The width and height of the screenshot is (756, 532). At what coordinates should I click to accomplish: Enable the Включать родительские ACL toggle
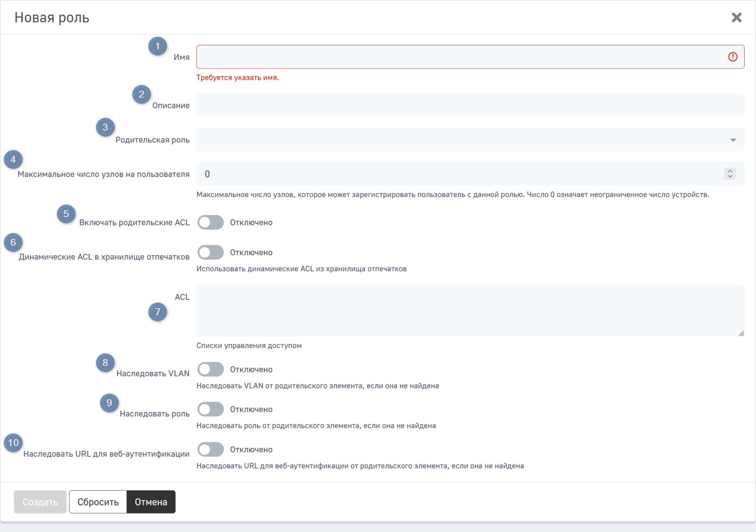tap(211, 223)
